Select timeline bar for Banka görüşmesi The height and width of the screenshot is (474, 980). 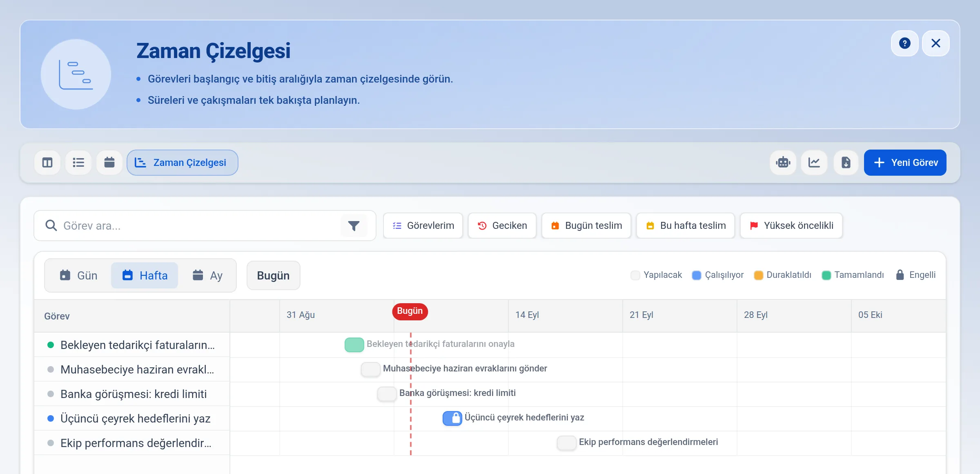387,394
